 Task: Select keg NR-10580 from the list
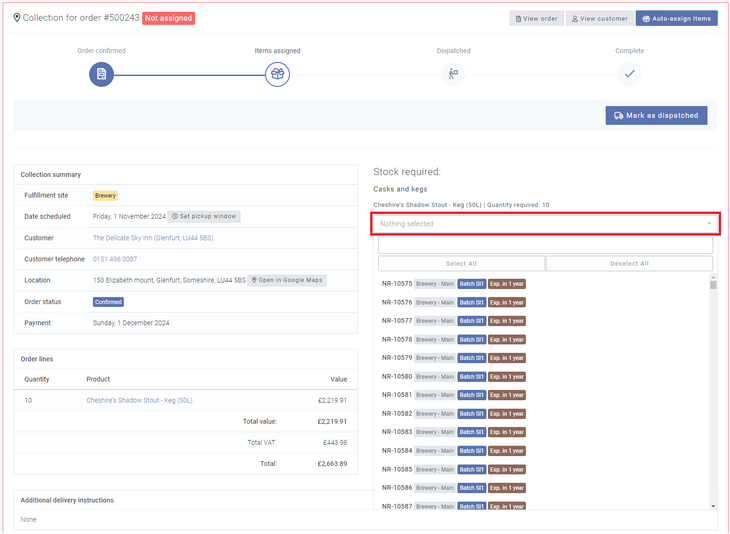pyautogui.click(x=397, y=377)
